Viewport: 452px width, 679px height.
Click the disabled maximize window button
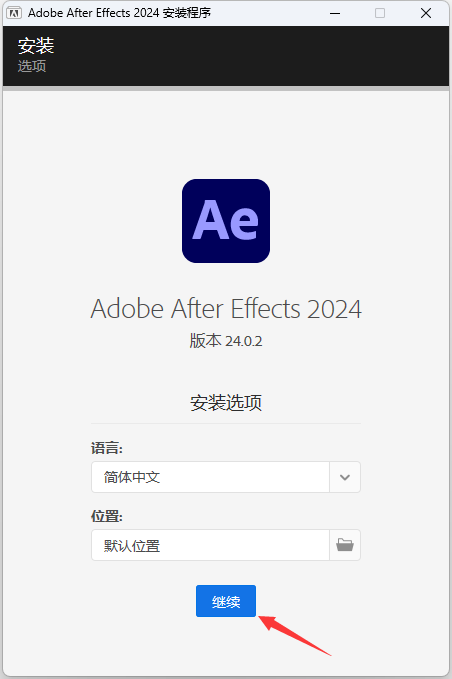[380, 13]
